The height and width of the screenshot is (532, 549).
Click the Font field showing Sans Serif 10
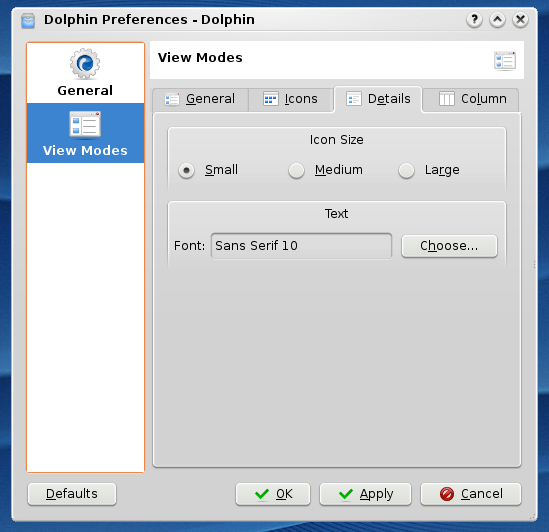(301, 246)
